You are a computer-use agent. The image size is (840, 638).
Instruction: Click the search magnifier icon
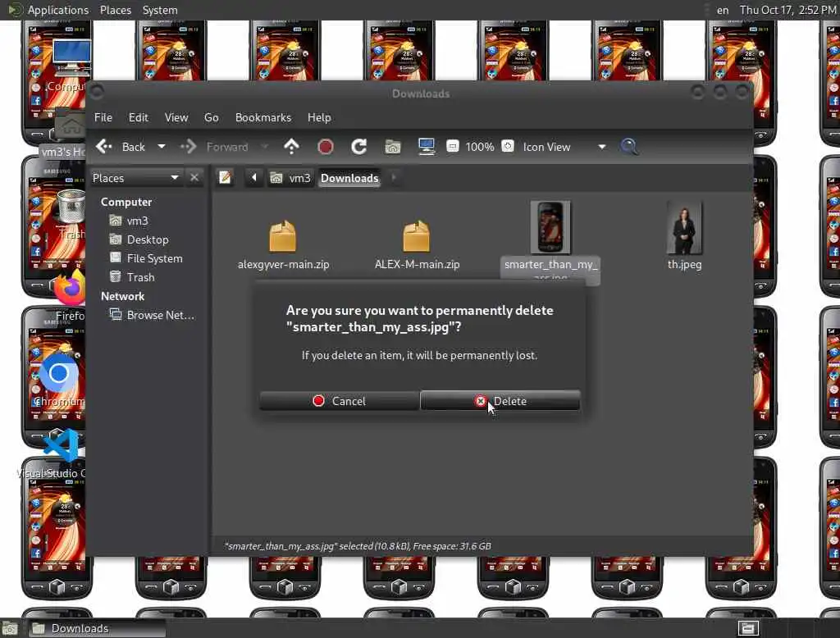[629, 146]
